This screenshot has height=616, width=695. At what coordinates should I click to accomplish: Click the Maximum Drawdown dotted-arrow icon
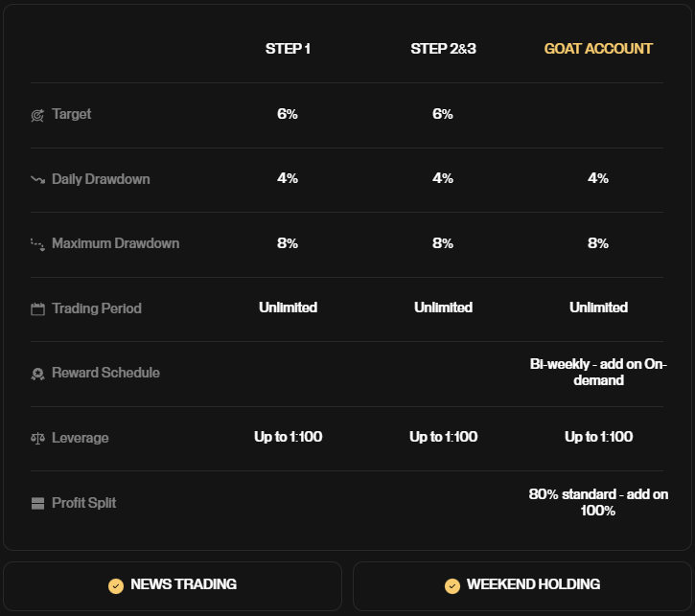pos(37,244)
